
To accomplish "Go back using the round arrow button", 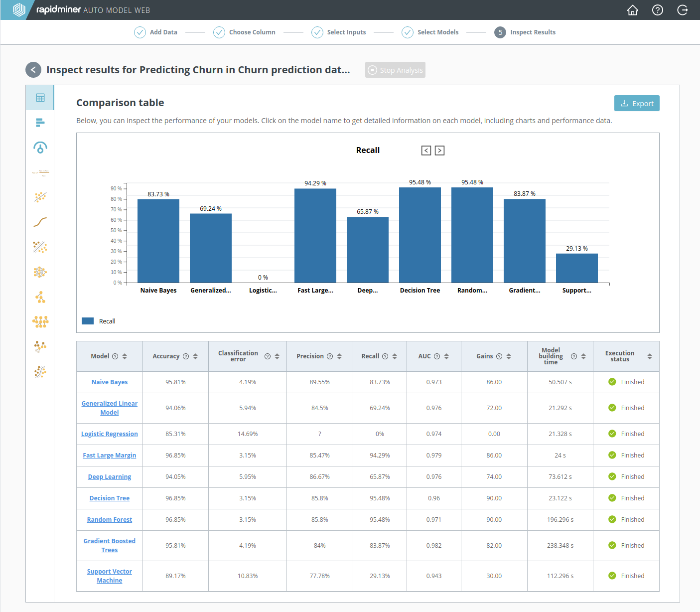I will coord(33,70).
